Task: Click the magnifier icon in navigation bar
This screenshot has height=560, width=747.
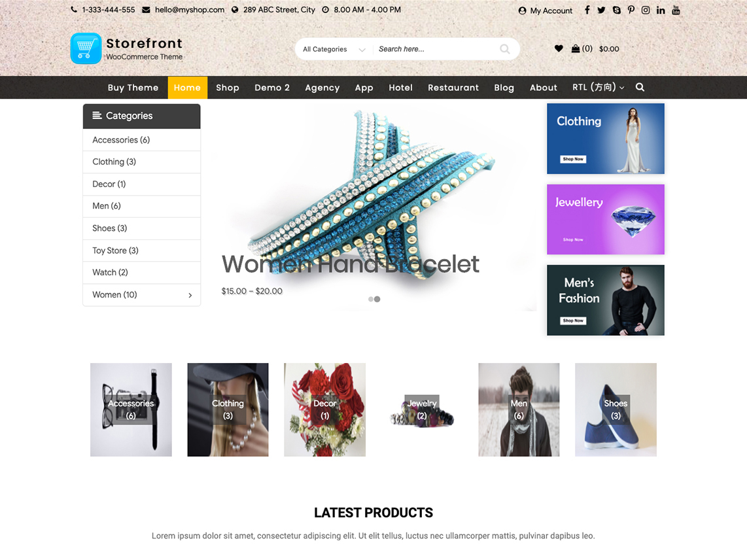Action: pyautogui.click(x=640, y=87)
